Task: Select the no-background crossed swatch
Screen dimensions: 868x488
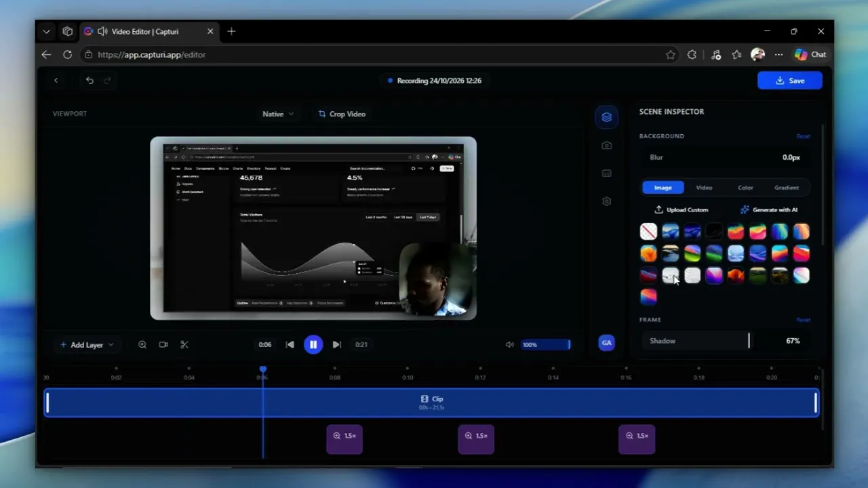Action: [648, 232]
